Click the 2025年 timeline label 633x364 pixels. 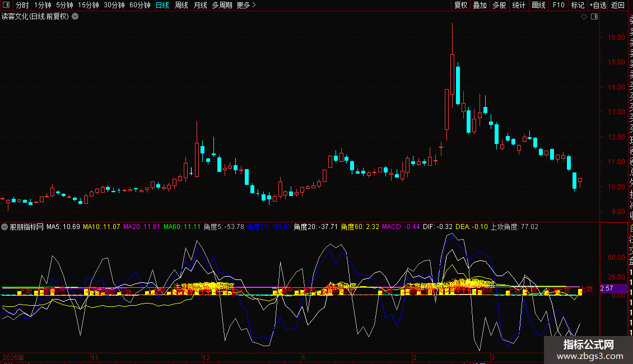13,357
